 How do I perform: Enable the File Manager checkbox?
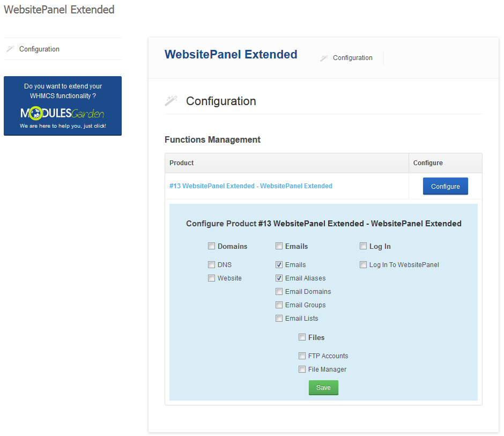tap(302, 370)
